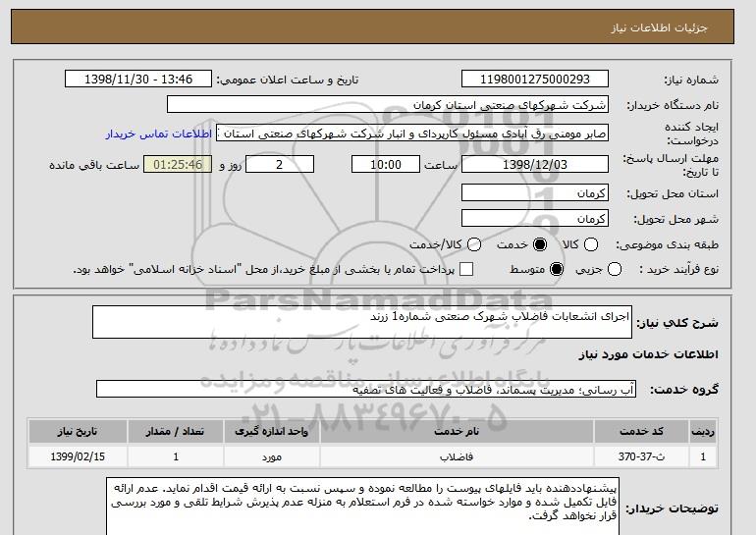Click the service code cell ث-37-370
The width and height of the screenshot is (756, 535).
click(x=641, y=456)
